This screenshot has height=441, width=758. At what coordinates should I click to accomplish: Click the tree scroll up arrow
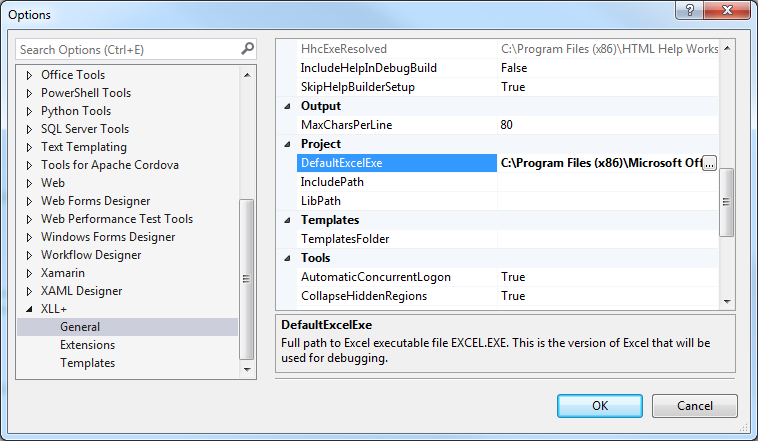coord(247,75)
